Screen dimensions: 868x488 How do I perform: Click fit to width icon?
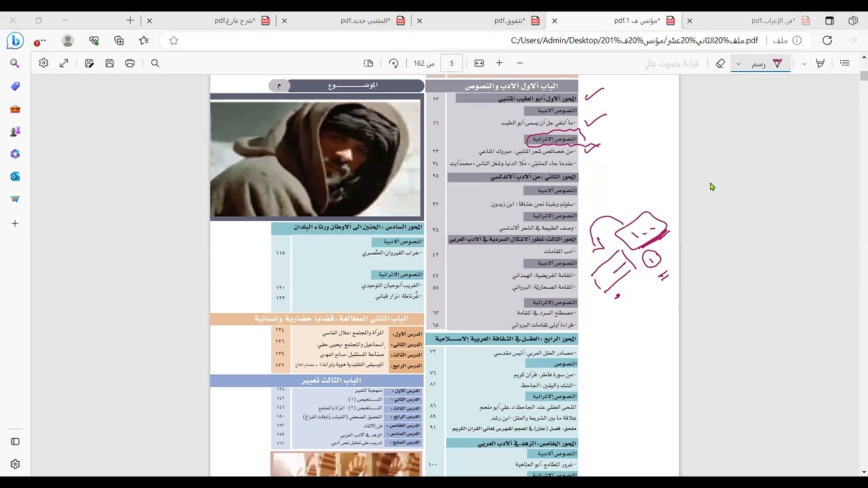(x=479, y=63)
